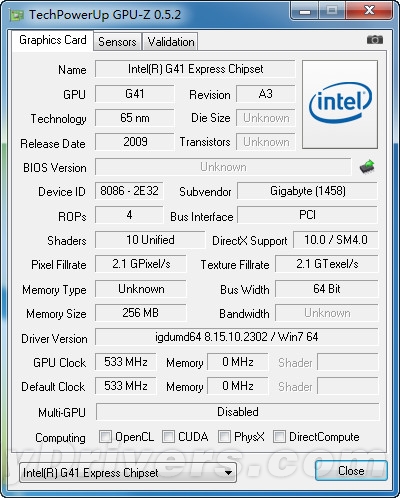The width and height of the screenshot is (400, 498).
Task: Click the Bus Width field 64 Bit
Action: (327, 289)
